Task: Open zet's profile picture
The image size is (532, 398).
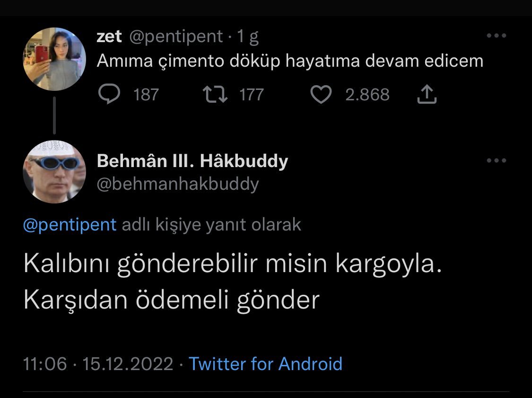Action: coord(54,59)
